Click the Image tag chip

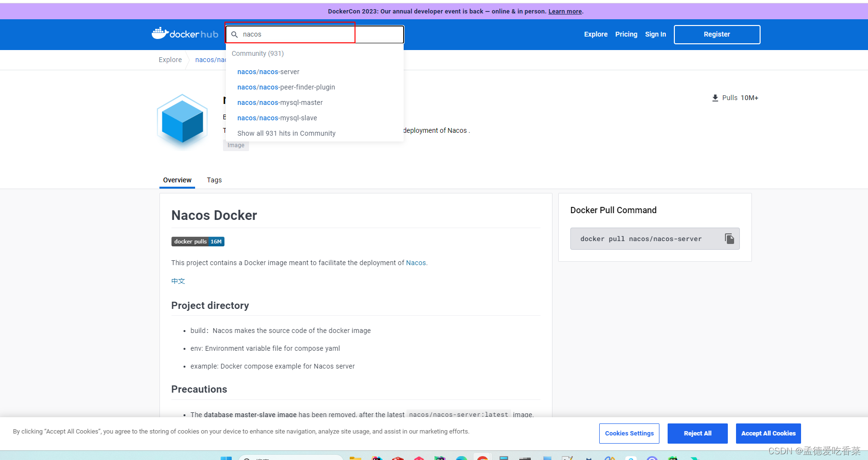point(236,145)
